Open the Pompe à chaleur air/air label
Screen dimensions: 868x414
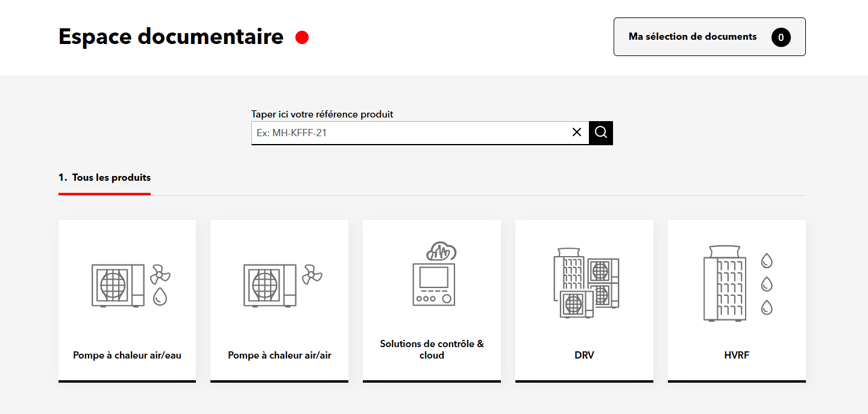tap(280, 356)
